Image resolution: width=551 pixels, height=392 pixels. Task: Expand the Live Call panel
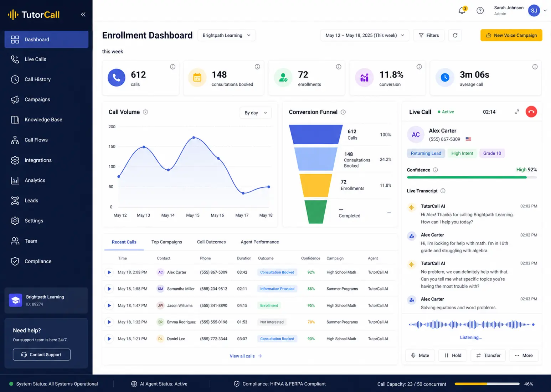tap(517, 112)
